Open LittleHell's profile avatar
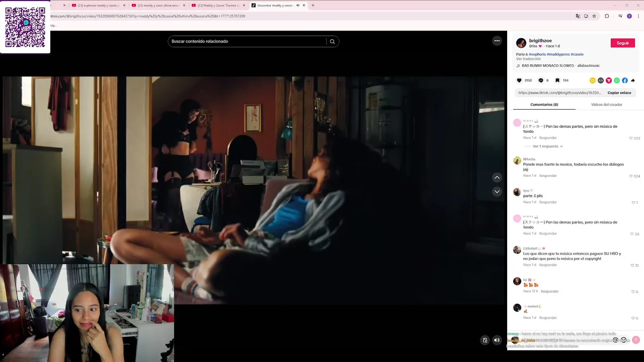 click(517, 250)
